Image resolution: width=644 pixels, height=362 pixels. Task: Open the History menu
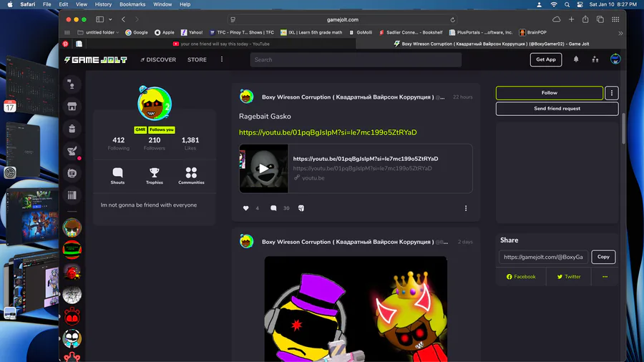pyautogui.click(x=103, y=4)
